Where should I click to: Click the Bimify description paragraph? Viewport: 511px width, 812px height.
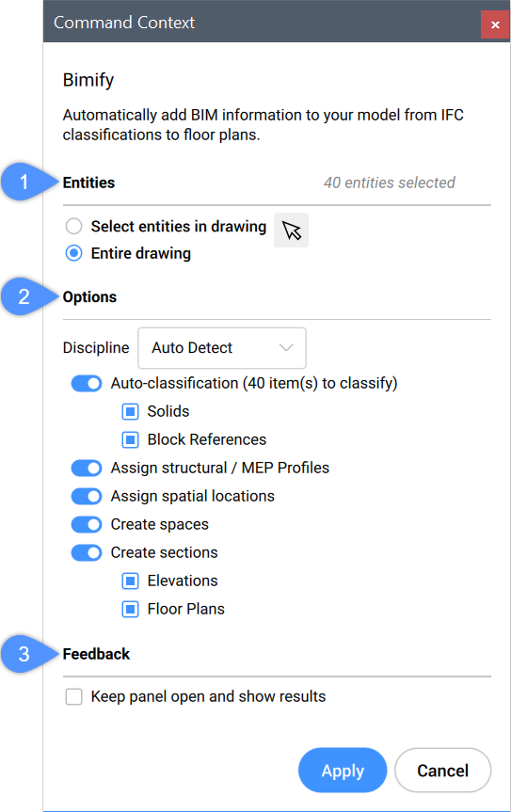[263, 125]
